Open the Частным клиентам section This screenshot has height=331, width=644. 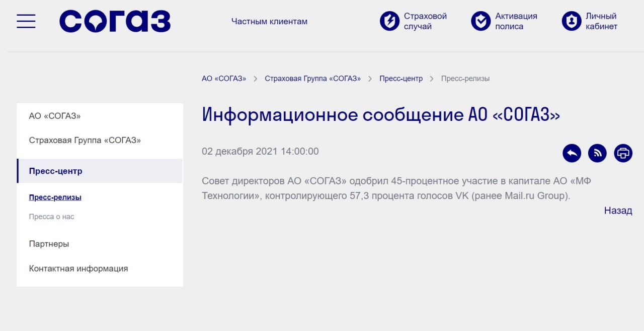coord(269,22)
